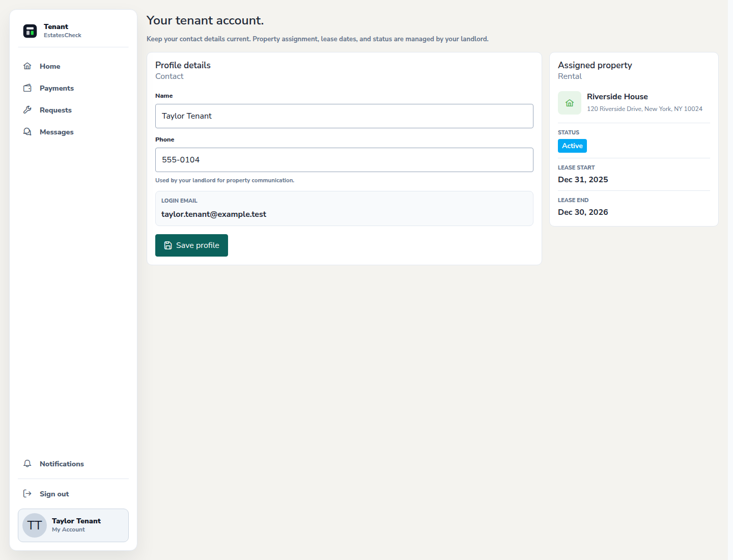The image size is (733, 560).
Task: Click the Notifications bell icon
Action: [x=27, y=464]
